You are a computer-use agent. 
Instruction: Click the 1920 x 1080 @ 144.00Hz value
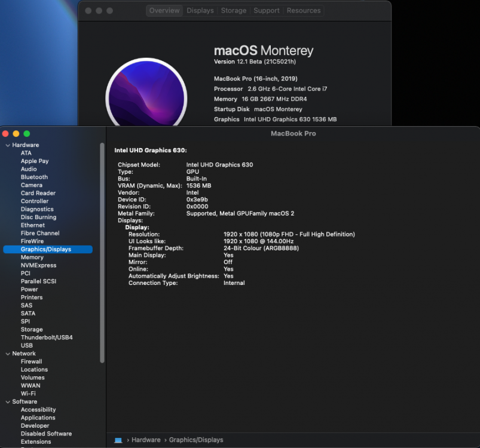(258, 241)
